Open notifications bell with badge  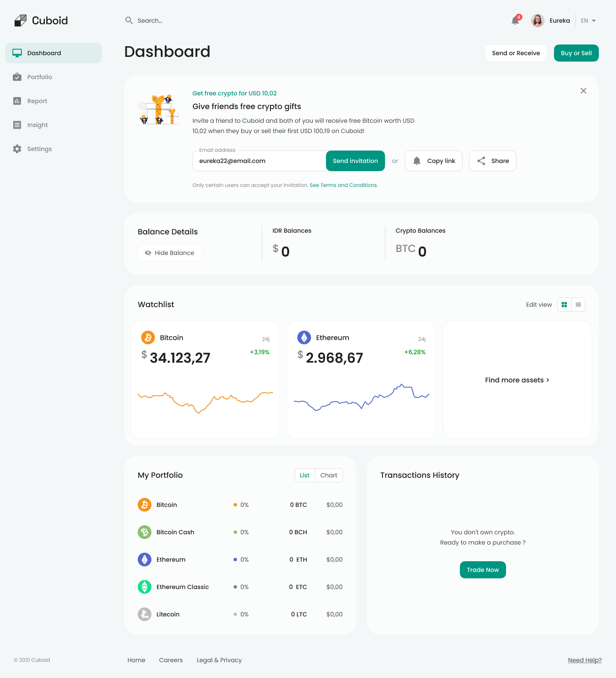click(516, 20)
